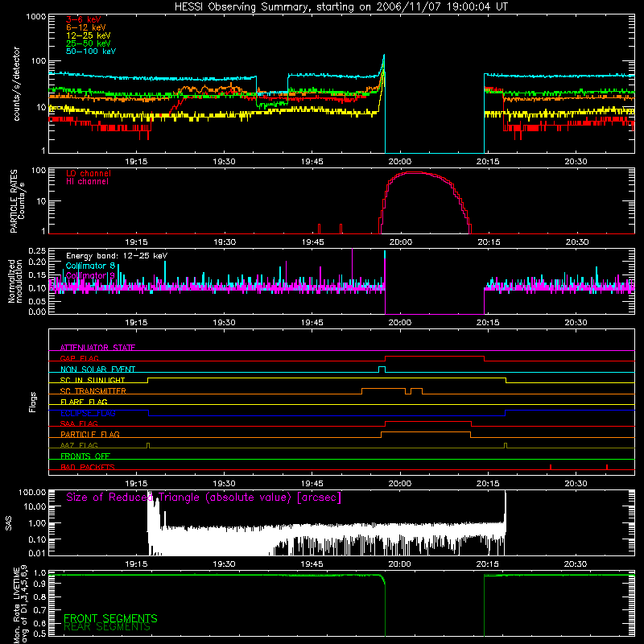The width and height of the screenshot is (644, 644).
Task: Pick the cyan 50-100 keV legend label
Action: (91, 52)
